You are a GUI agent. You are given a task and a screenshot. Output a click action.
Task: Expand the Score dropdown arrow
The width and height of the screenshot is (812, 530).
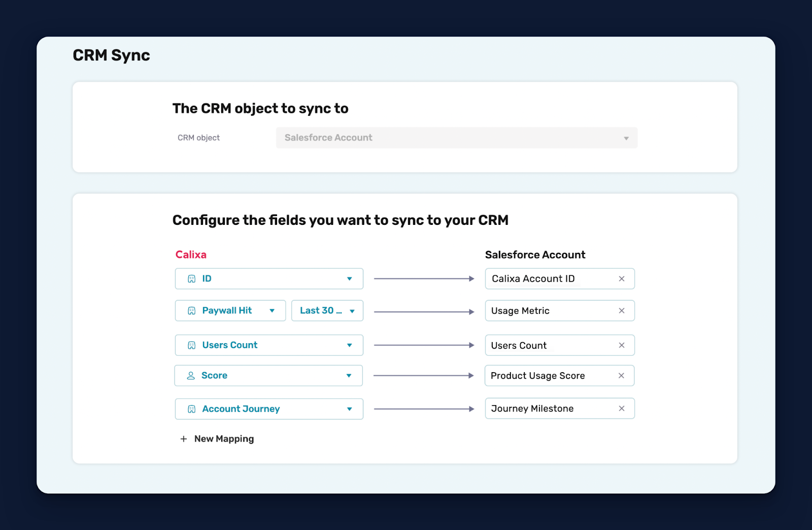[349, 376]
